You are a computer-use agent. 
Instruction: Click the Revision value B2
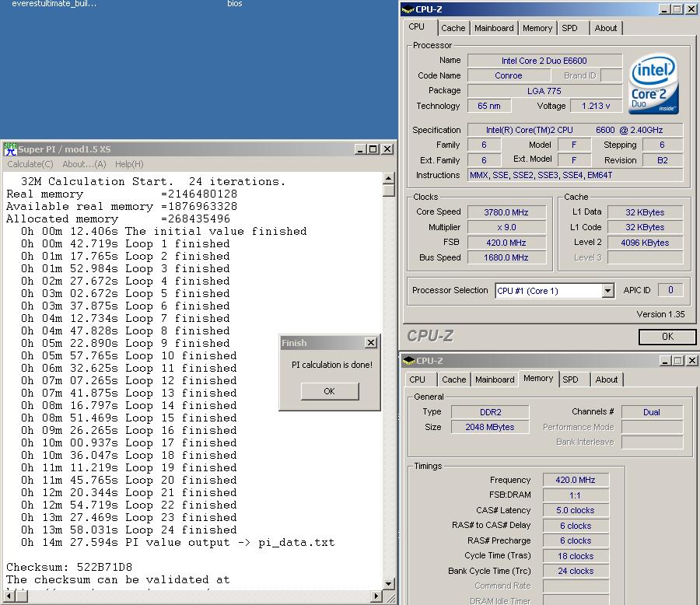pos(663,160)
